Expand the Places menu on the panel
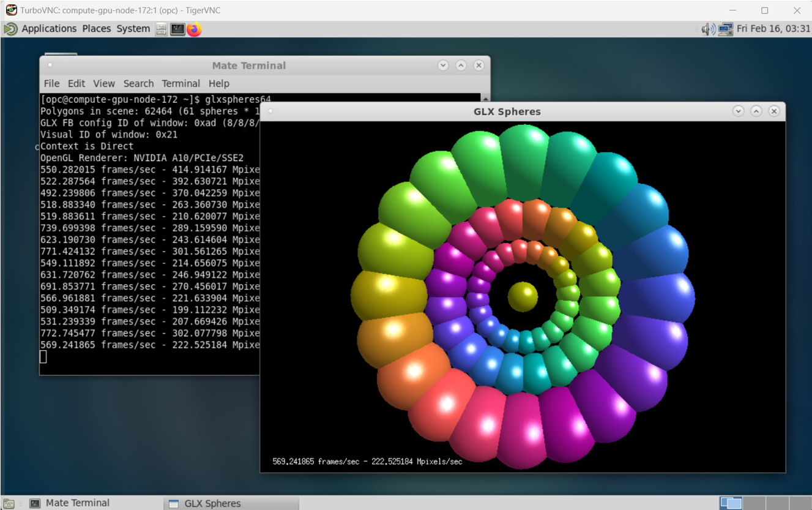This screenshot has height=510, width=812. [97, 28]
